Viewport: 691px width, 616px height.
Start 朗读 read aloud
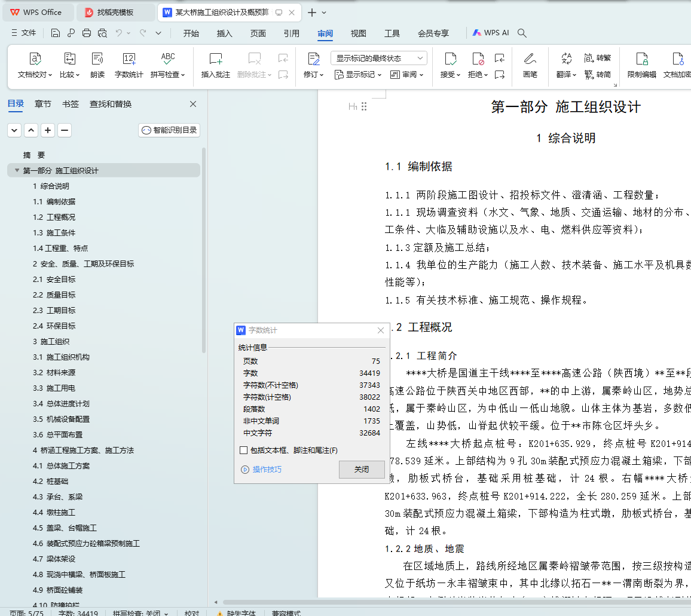[97, 65]
